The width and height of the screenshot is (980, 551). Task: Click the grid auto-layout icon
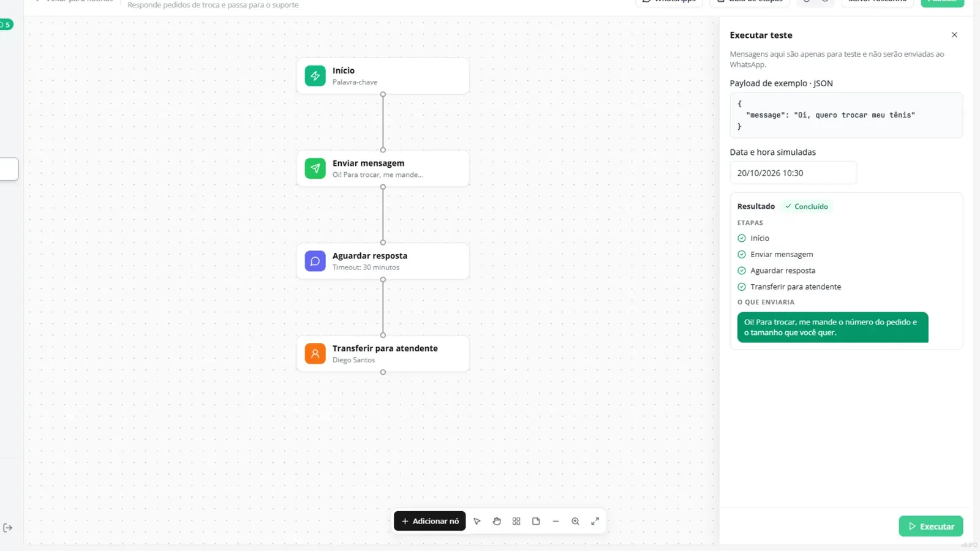[516, 521]
